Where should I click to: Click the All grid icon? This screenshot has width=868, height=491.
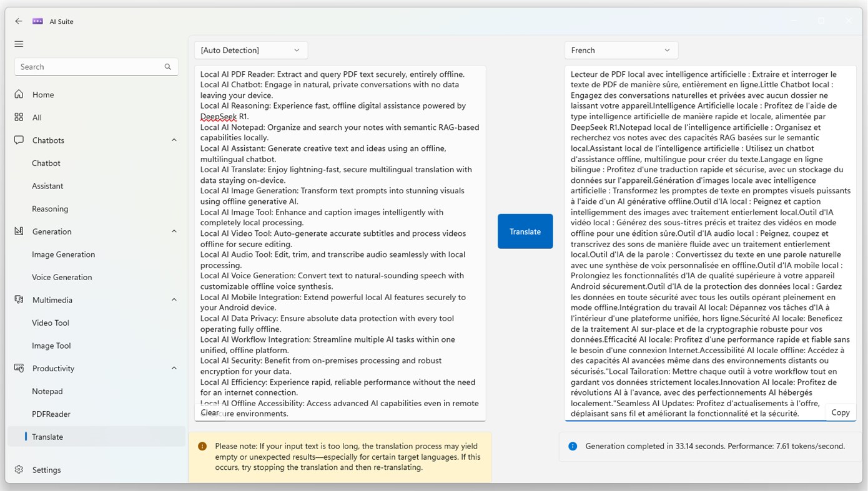tap(19, 117)
